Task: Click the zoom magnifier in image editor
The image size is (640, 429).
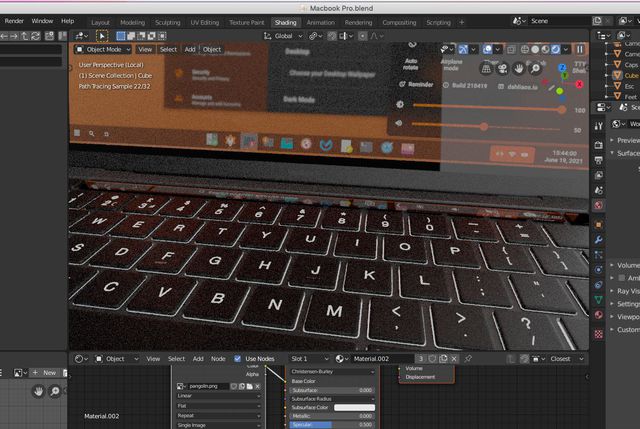Action: coord(55,391)
